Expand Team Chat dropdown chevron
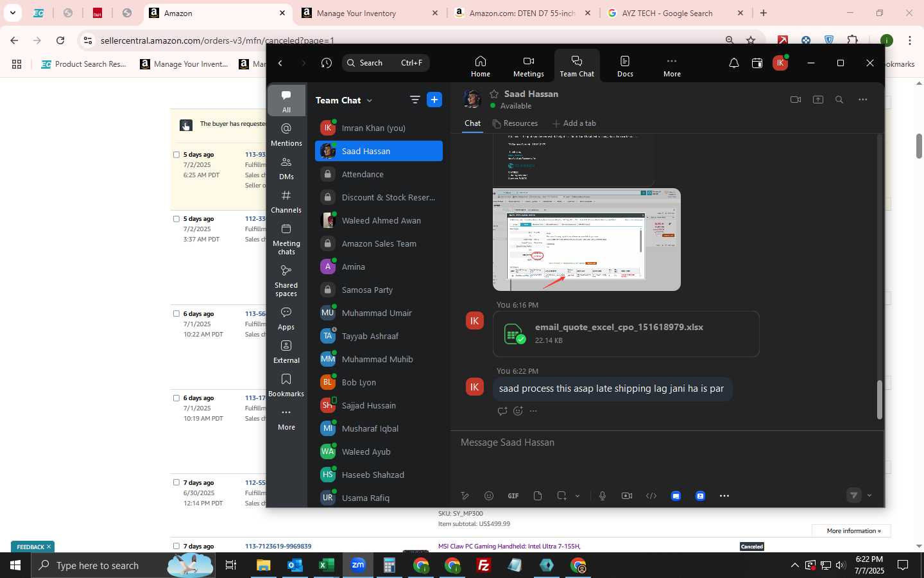Viewport: 924px width, 578px height. [x=370, y=101]
